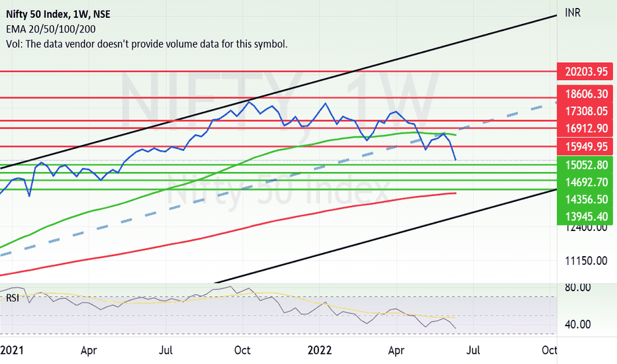Select the 14692.70 green price label
The image size is (617, 364).
click(585, 182)
